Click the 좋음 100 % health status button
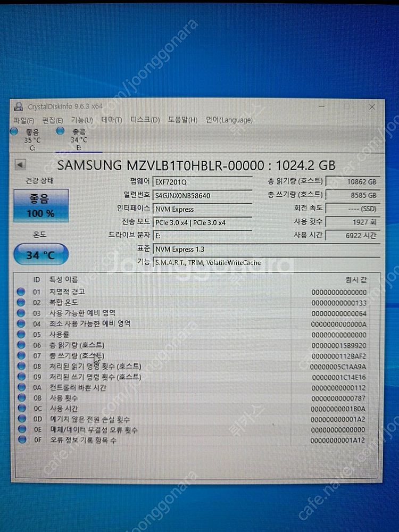 (41, 206)
